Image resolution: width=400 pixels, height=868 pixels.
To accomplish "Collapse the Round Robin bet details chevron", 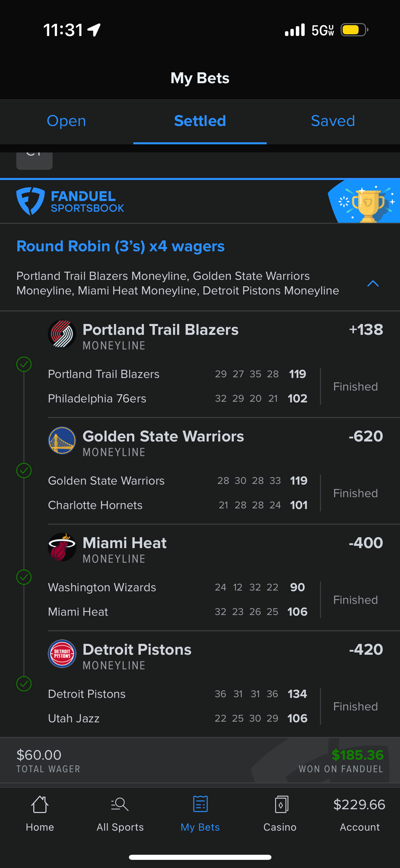I will [x=373, y=284].
